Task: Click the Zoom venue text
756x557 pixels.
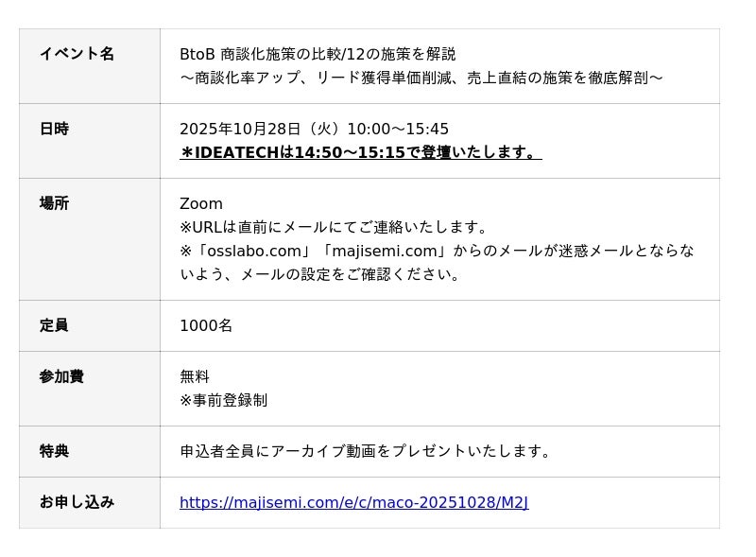Action: tap(201, 204)
